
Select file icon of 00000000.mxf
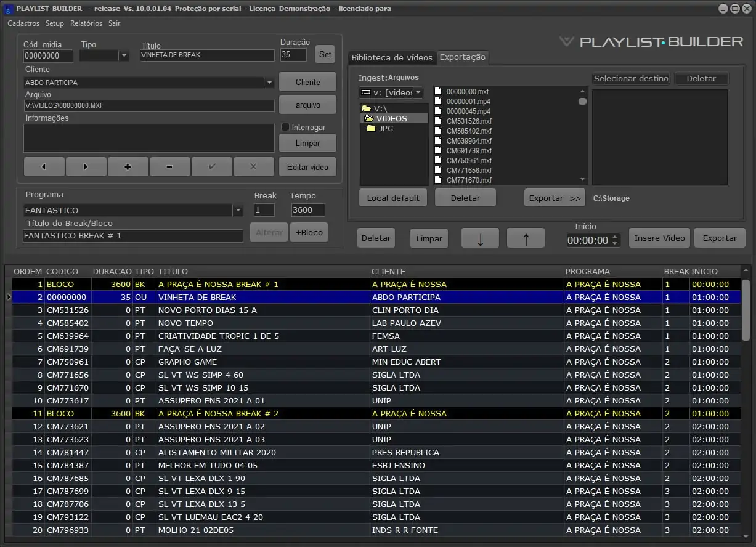coord(438,91)
